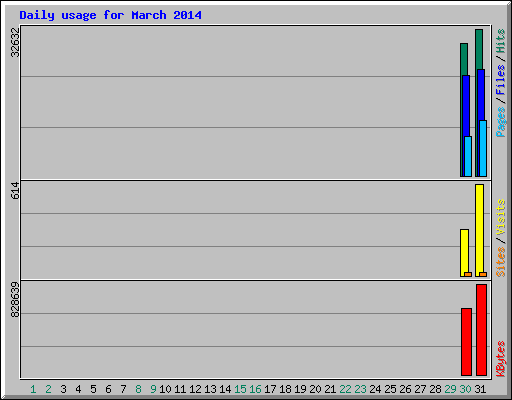Click the green 'Hits' legend label
512x400 pixels.
[501, 41]
